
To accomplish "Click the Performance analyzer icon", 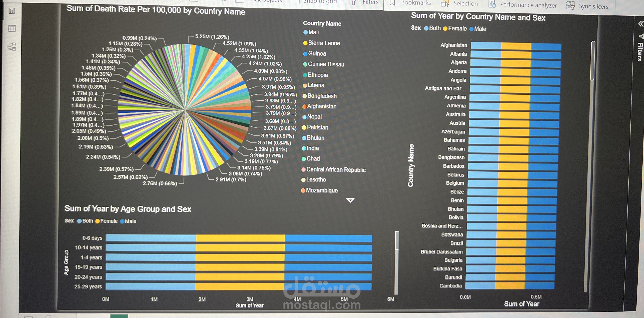I will pyautogui.click(x=492, y=4).
